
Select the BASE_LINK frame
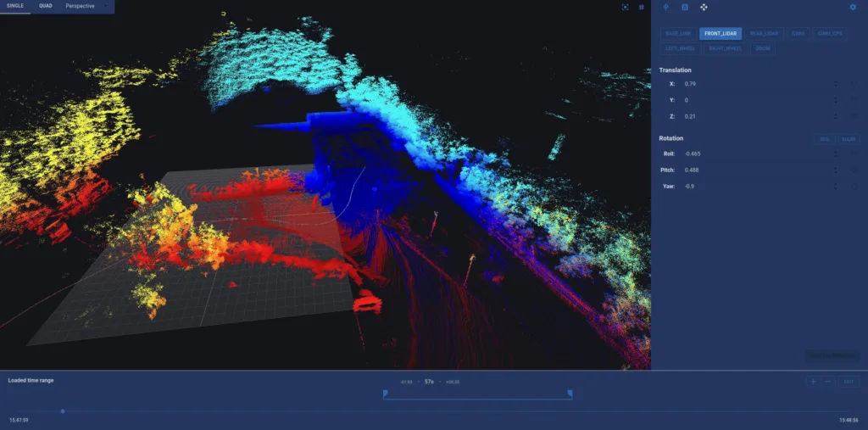(678, 34)
